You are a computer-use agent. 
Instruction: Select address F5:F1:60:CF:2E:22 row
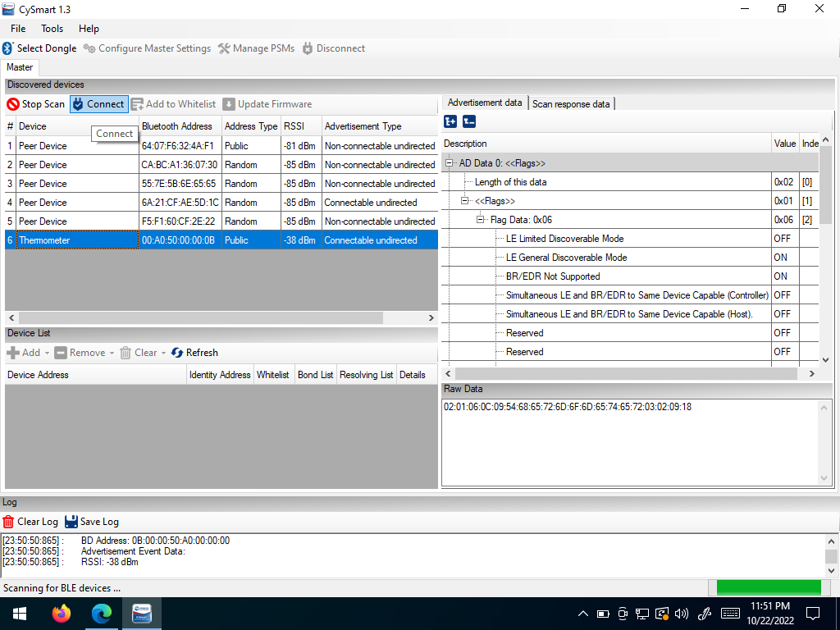point(221,221)
